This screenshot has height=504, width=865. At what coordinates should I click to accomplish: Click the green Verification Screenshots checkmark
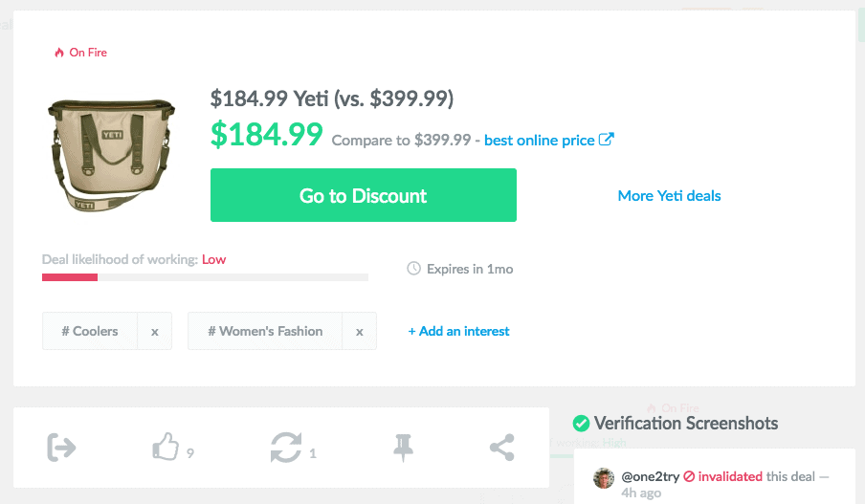580,423
